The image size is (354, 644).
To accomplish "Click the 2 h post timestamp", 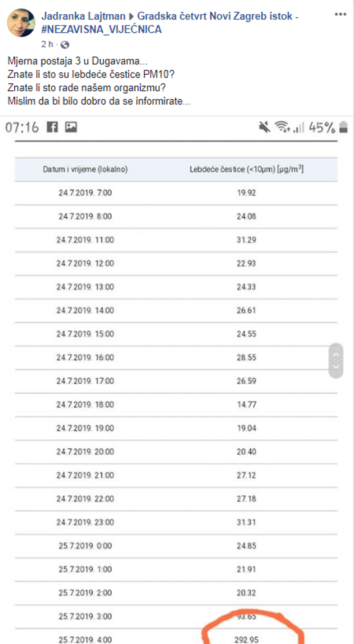I will [x=47, y=44].
